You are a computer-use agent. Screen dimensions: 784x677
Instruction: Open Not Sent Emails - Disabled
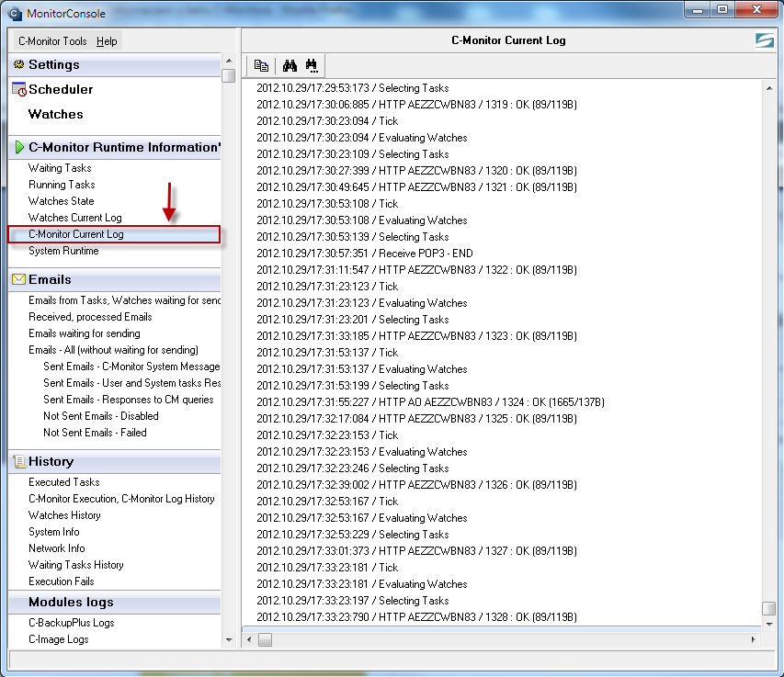pyautogui.click(x=101, y=416)
